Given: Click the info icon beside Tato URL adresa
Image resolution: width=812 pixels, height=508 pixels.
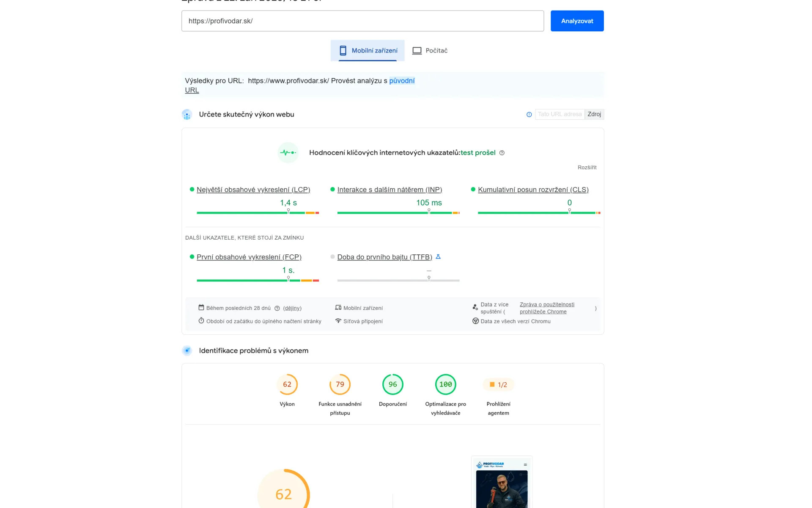Looking at the screenshot, I should pos(529,114).
